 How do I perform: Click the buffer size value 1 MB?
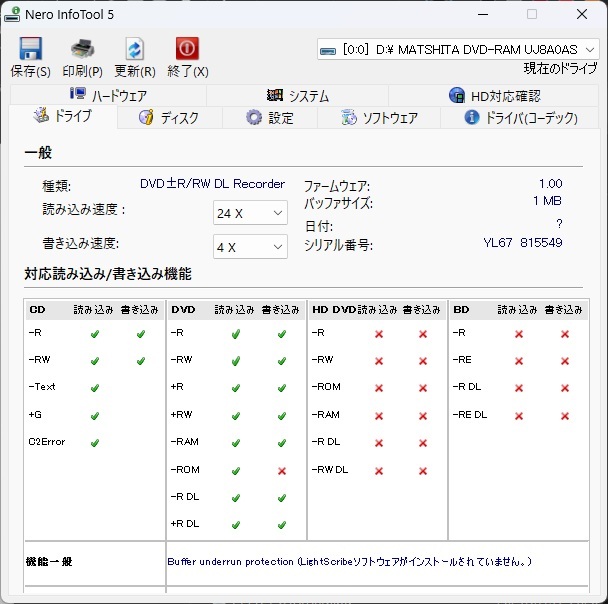coord(548,201)
